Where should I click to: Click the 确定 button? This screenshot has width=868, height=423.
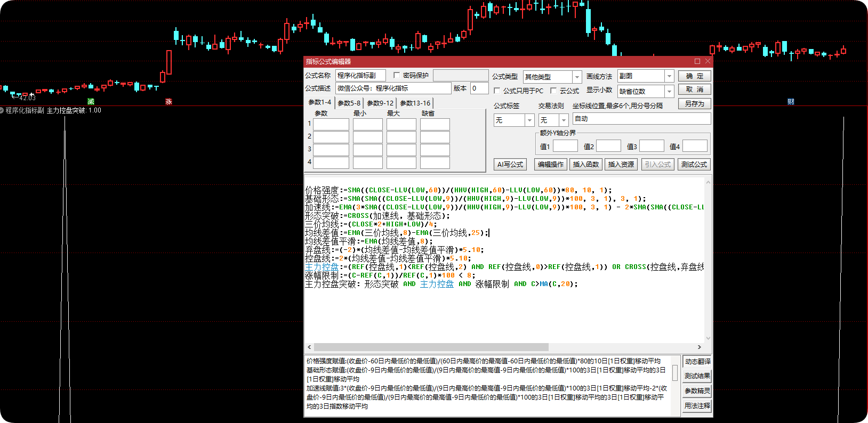(694, 76)
